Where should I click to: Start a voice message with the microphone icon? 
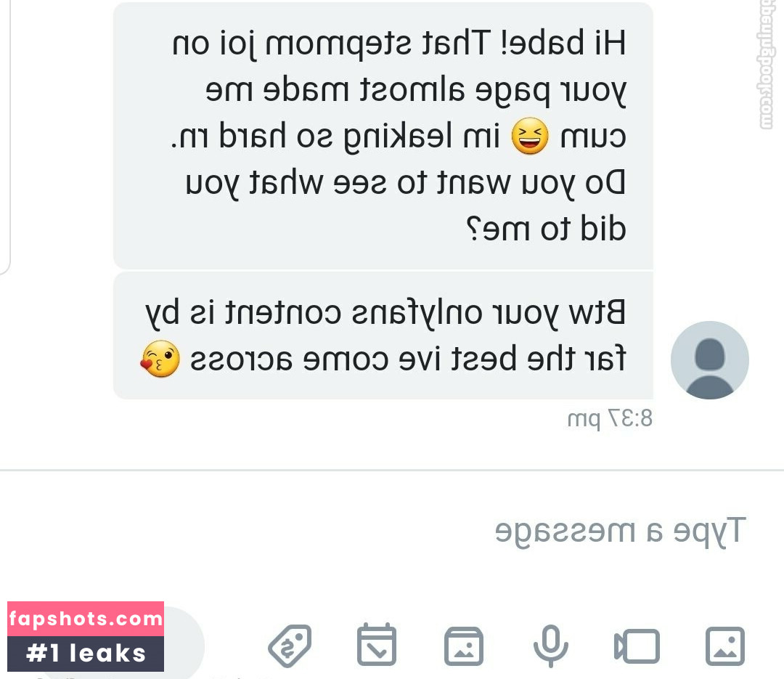[550, 646]
